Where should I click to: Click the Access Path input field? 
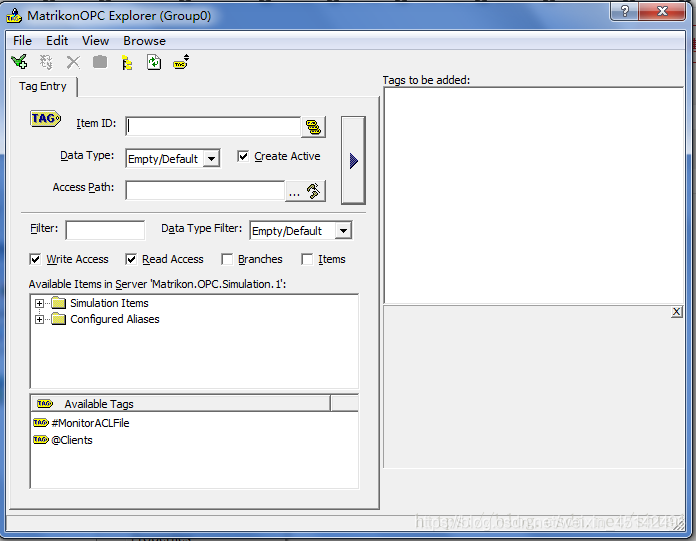coord(205,191)
